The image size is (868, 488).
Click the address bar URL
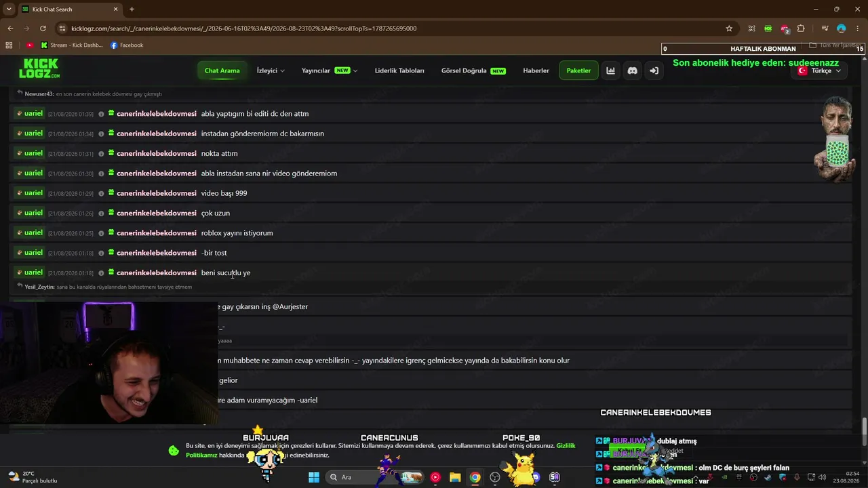(x=244, y=28)
